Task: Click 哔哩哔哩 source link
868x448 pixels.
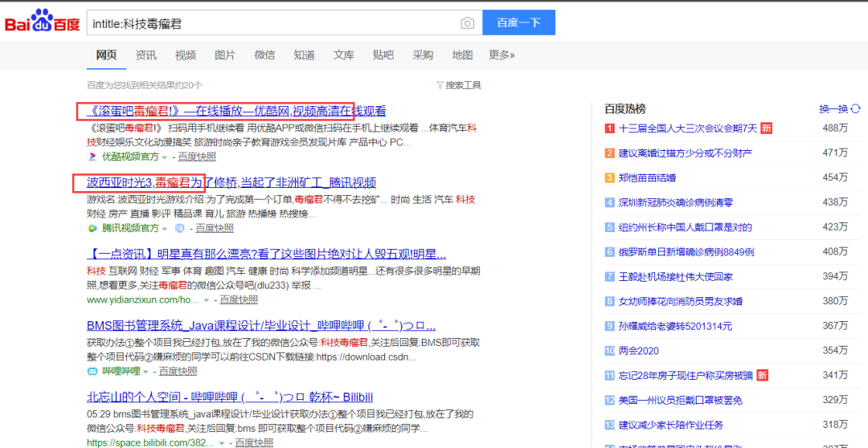Action: point(121,371)
